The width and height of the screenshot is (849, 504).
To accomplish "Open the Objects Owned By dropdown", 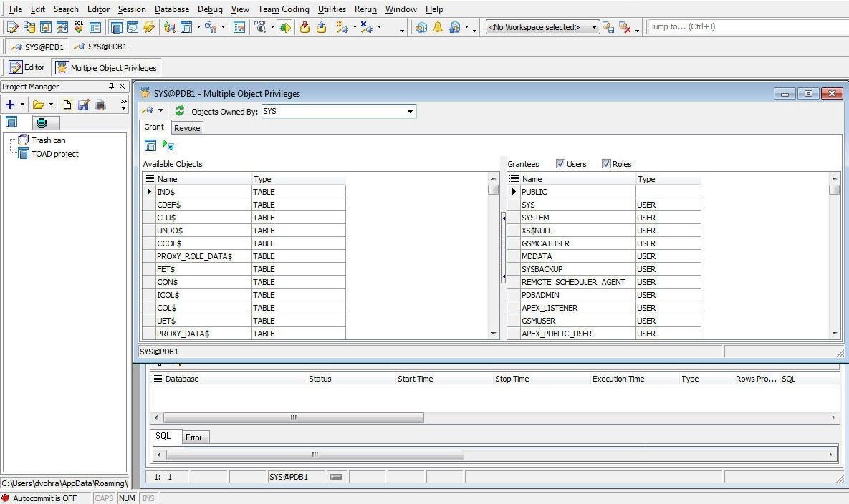I will click(410, 112).
